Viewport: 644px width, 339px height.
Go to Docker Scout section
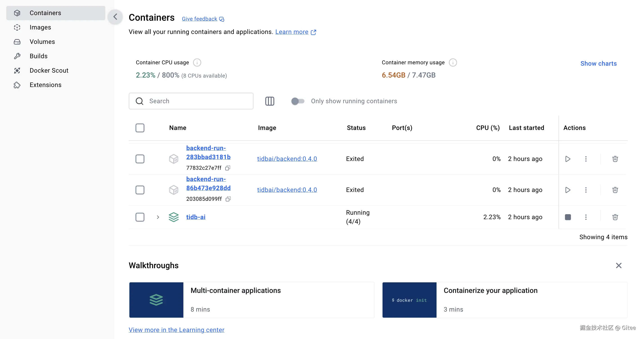coord(49,70)
